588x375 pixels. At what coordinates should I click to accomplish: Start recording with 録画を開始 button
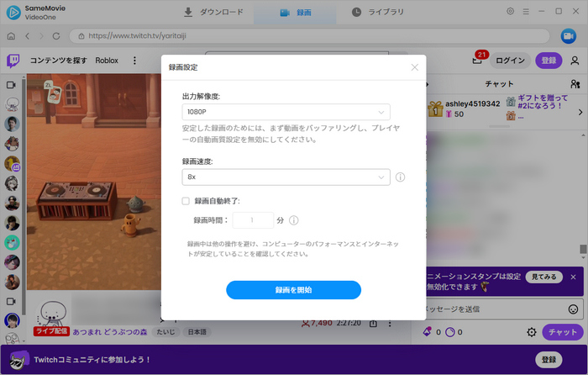click(293, 290)
